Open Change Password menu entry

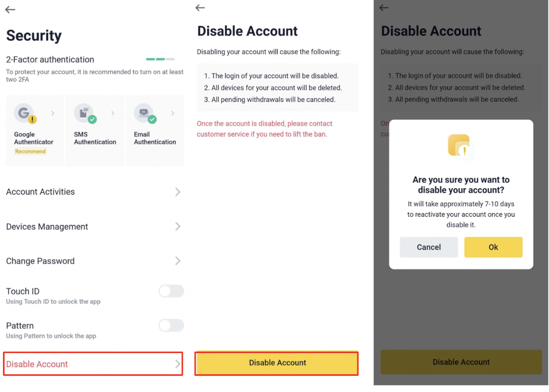point(40,261)
